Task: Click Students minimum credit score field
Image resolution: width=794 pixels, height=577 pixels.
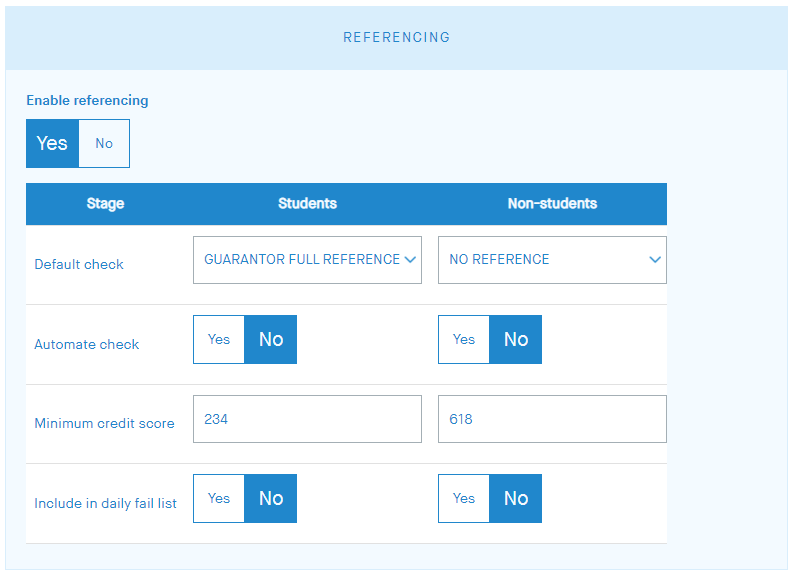Action: click(x=307, y=419)
